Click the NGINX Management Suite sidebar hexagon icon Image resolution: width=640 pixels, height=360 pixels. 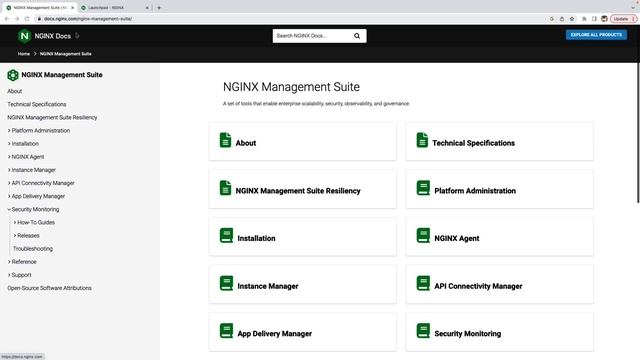pyautogui.click(x=13, y=75)
